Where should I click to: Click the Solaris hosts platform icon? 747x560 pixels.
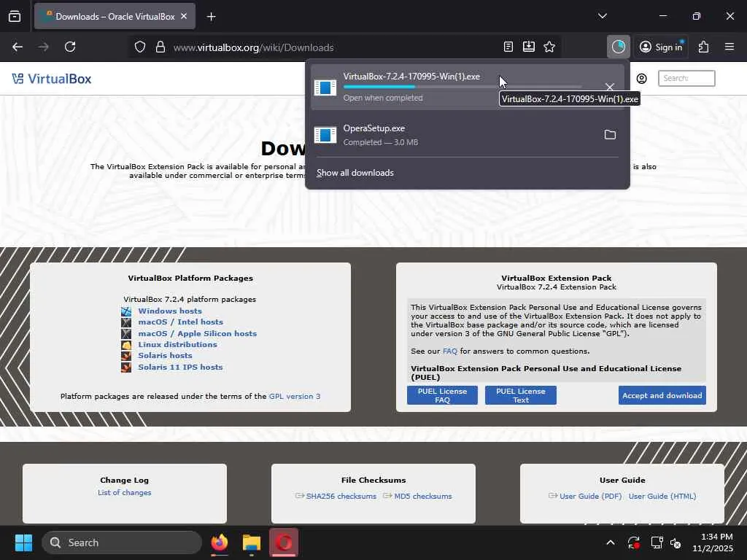point(126,356)
